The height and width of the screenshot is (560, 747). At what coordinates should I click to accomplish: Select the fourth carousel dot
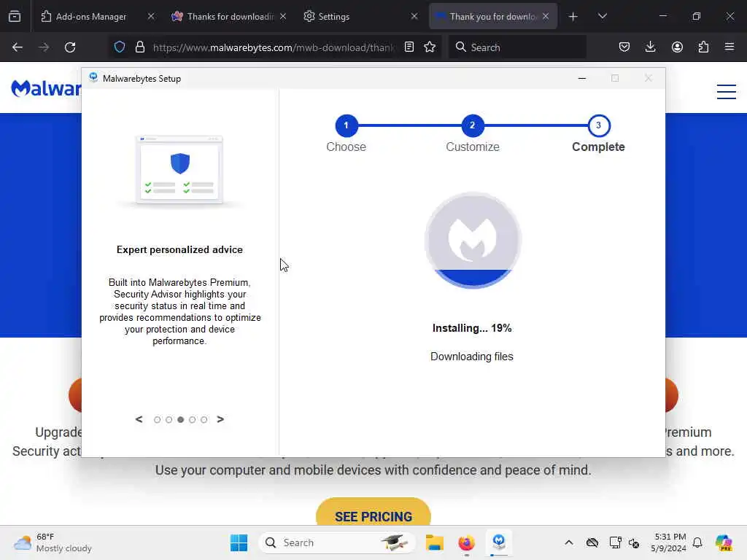click(192, 419)
